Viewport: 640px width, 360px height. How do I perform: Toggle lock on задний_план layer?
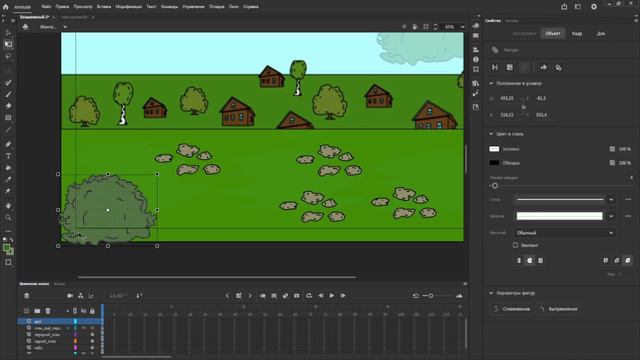point(92,341)
